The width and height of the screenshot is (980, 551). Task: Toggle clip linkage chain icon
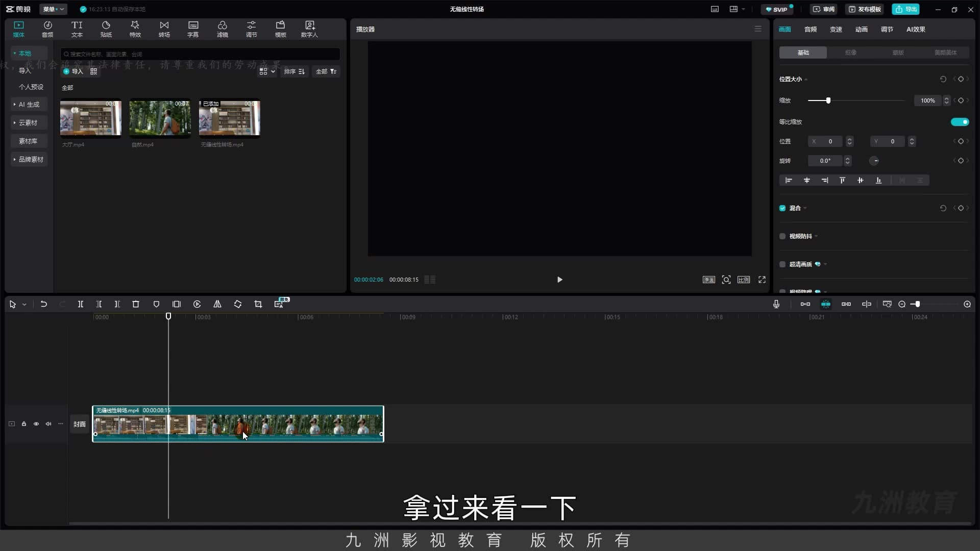tap(846, 304)
